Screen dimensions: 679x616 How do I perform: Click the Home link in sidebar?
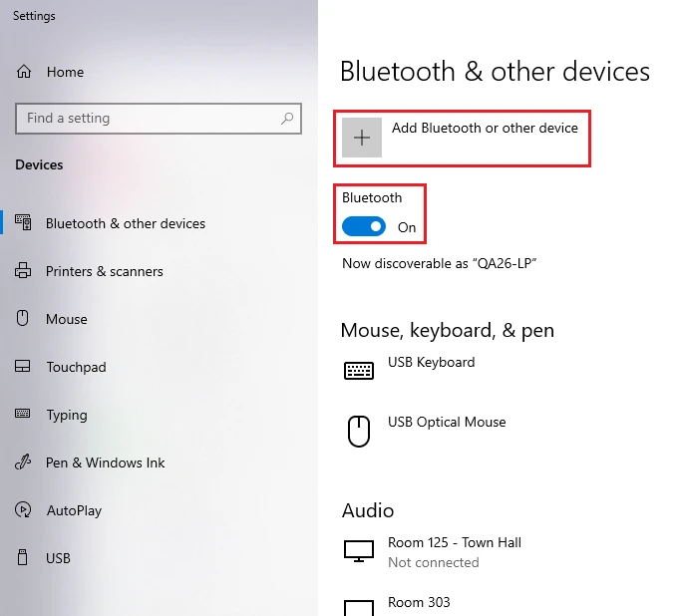tap(65, 72)
